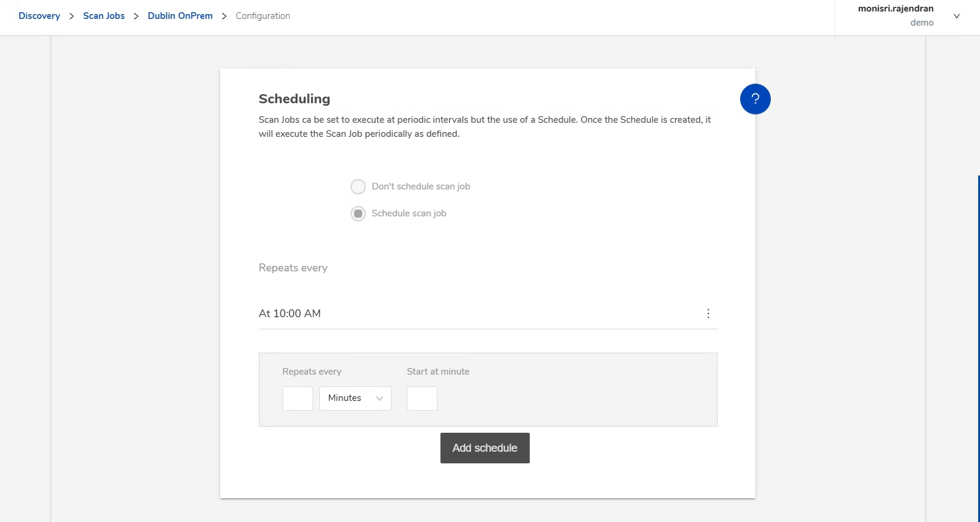Click the Scheduling section heading
The height and width of the screenshot is (522, 980).
(x=294, y=99)
